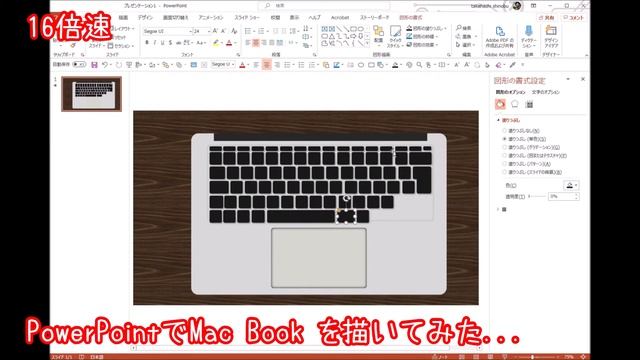Click the Share (共有) button
This screenshot has height=360, width=640.
pos(547,18)
